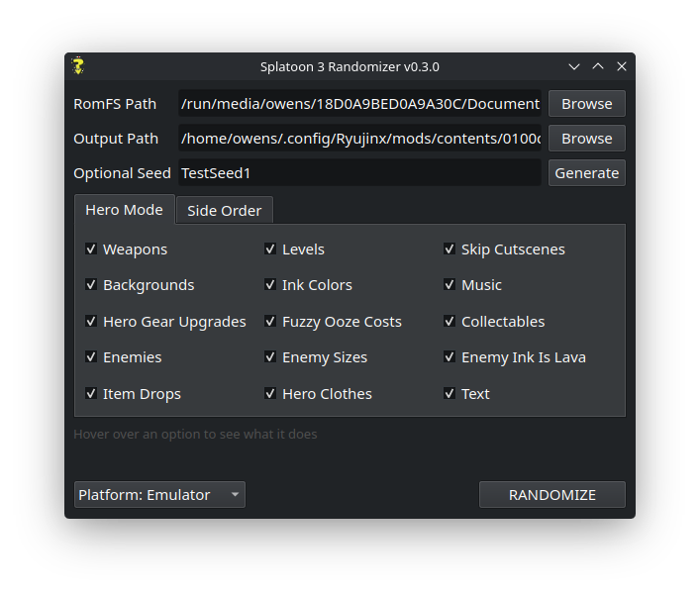
Task: Minimize the Splatoon 3 Randomizer window
Action: pos(574,66)
